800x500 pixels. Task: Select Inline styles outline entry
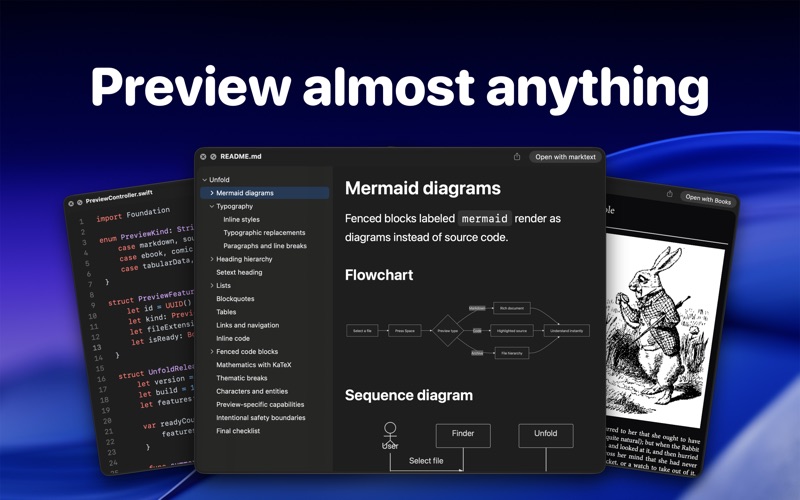(241, 219)
